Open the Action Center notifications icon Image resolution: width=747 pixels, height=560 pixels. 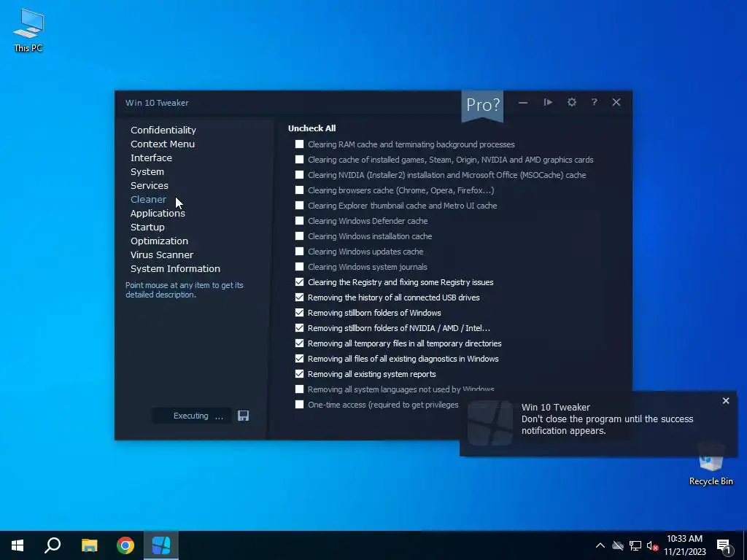[724, 546]
